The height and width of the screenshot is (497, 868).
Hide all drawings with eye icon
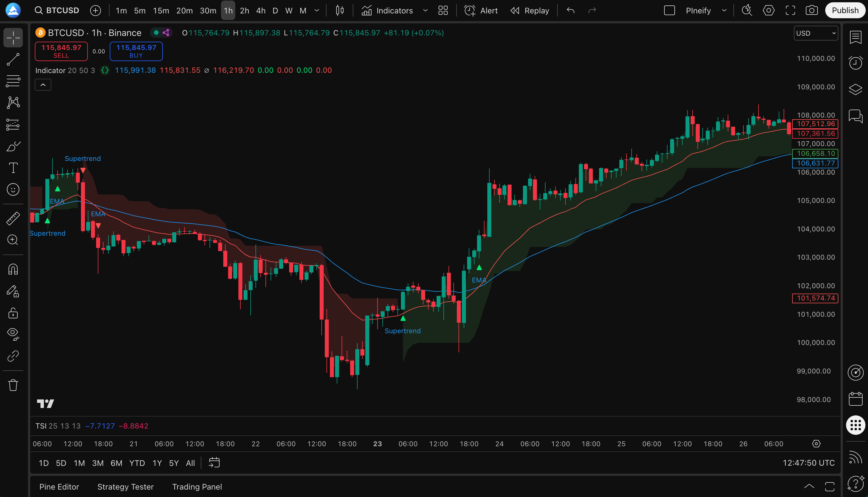coord(13,334)
